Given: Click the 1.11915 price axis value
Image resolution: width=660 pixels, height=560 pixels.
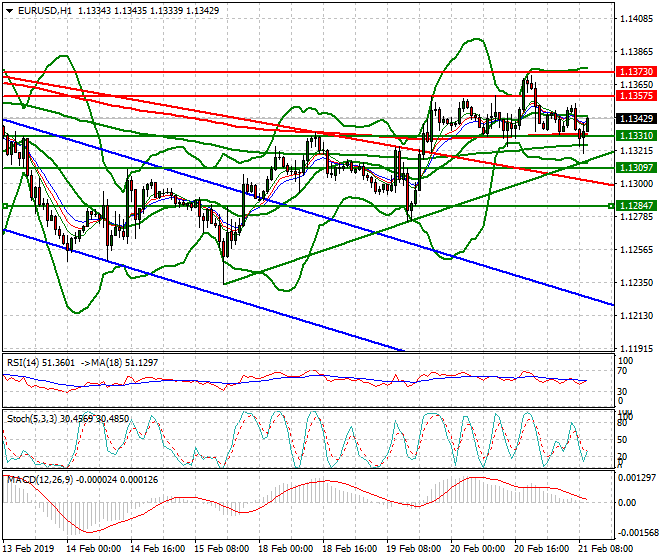Looking at the screenshot, I should pyautogui.click(x=636, y=349).
